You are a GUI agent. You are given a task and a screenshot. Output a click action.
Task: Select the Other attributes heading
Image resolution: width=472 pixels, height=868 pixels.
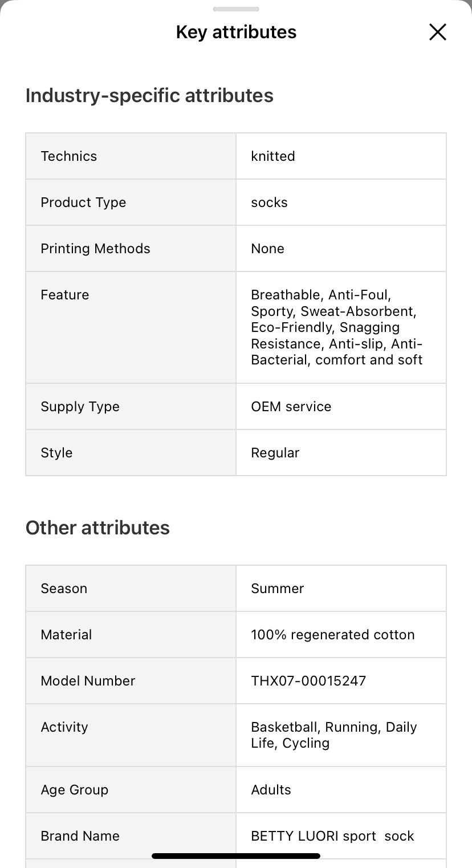[97, 528]
